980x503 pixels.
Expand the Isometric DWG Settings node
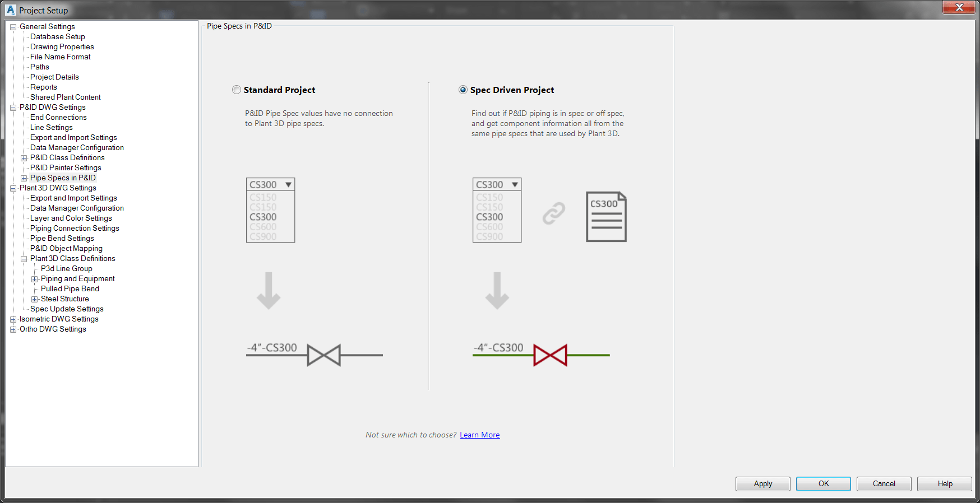click(13, 319)
